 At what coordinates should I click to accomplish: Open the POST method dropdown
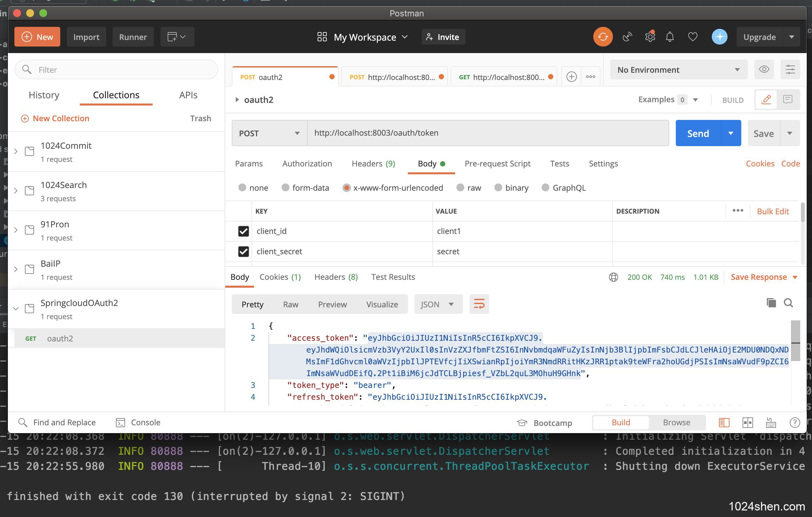click(x=269, y=133)
